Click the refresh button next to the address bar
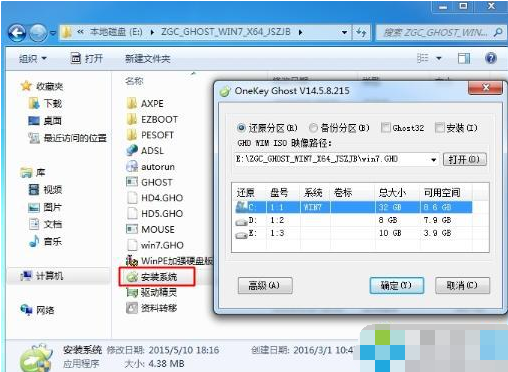 [361, 33]
